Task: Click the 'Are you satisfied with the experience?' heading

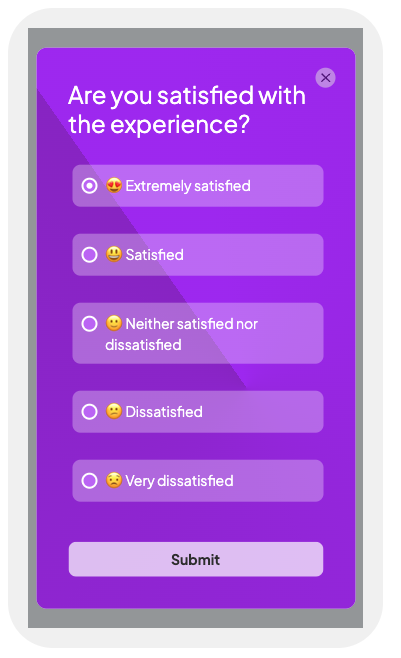Action: tap(187, 110)
